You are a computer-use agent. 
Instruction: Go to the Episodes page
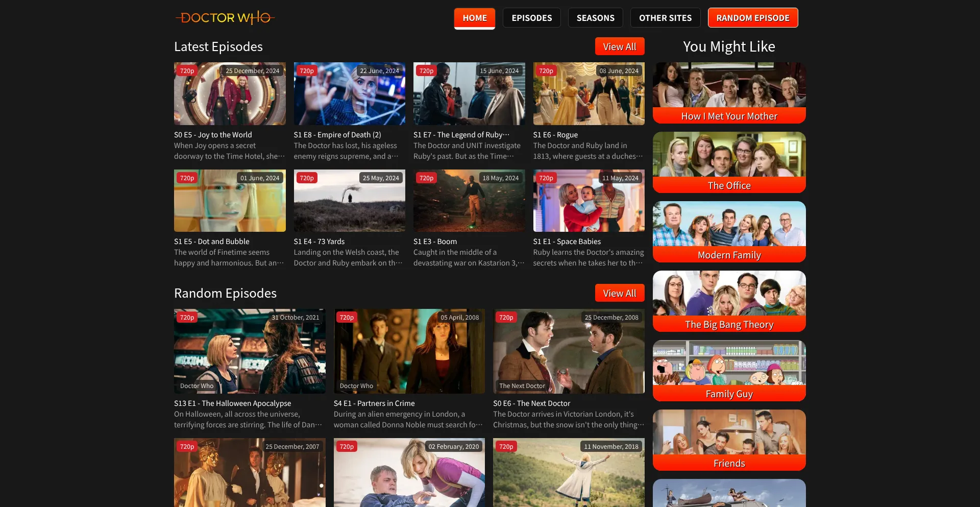coord(532,18)
